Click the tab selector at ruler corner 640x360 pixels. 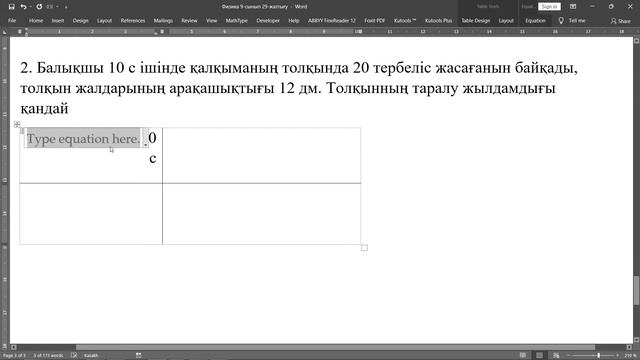click(5, 31)
